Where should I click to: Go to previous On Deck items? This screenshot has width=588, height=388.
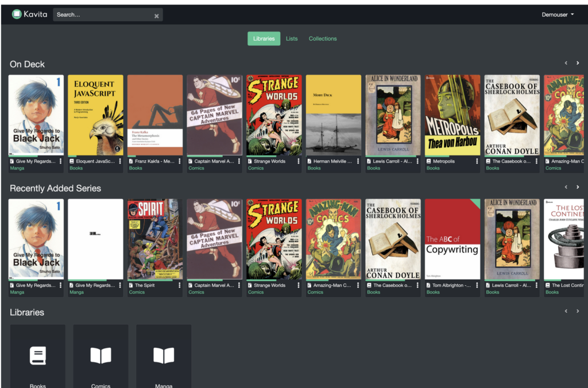[566, 63]
